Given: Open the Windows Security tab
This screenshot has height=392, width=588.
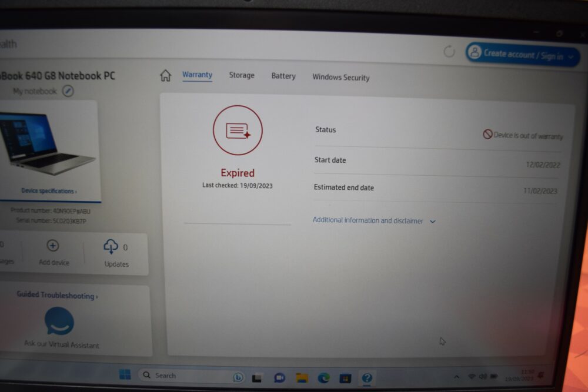Looking at the screenshot, I should 341,77.
